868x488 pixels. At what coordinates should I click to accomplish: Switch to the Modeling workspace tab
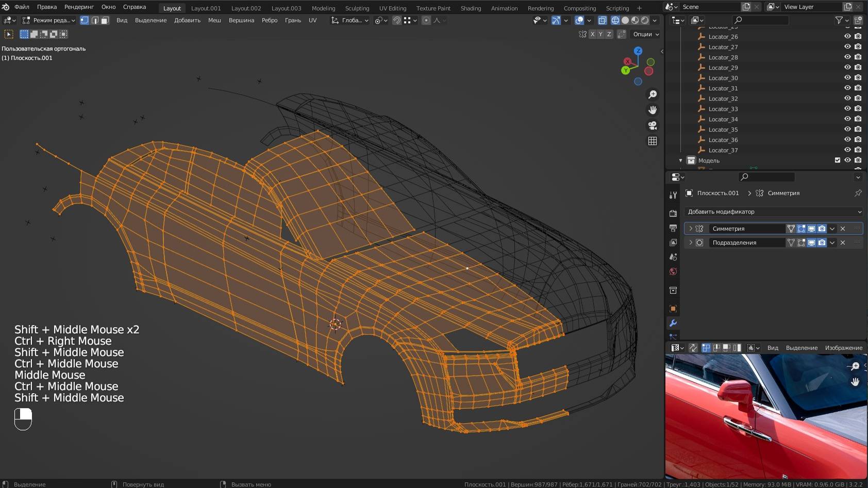323,8
